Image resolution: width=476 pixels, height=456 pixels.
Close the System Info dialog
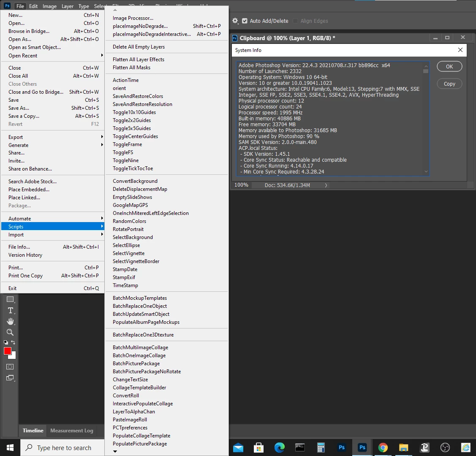click(x=460, y=50)
